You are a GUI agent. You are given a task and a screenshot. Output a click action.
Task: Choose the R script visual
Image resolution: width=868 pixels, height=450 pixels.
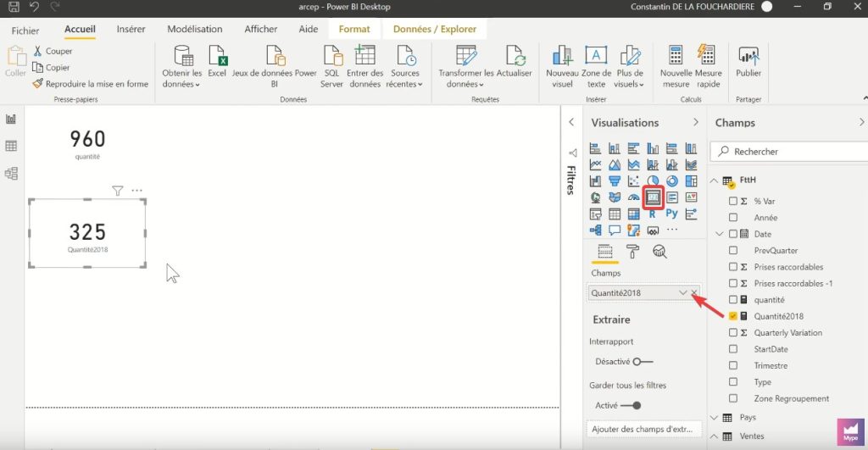pos(653,214)
